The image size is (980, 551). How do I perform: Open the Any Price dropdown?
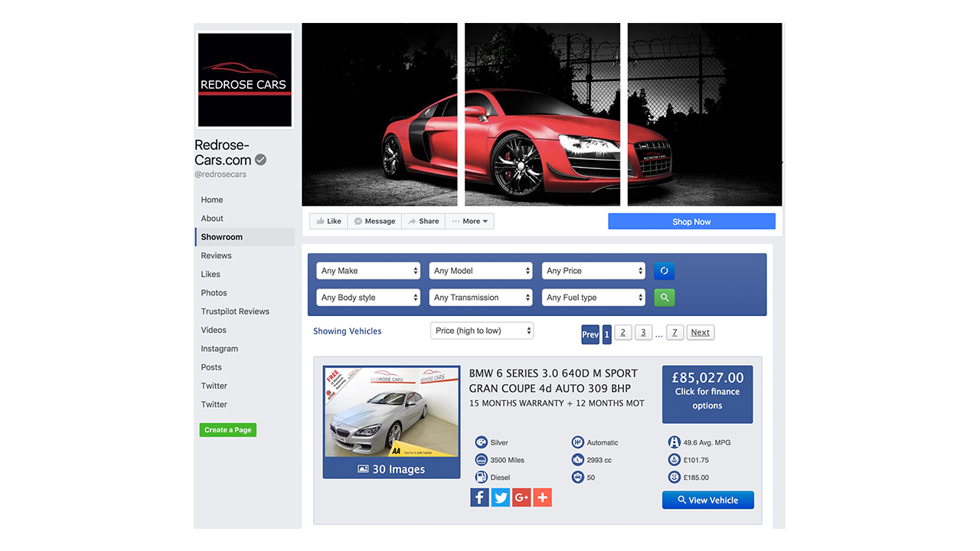pos(594,271)
